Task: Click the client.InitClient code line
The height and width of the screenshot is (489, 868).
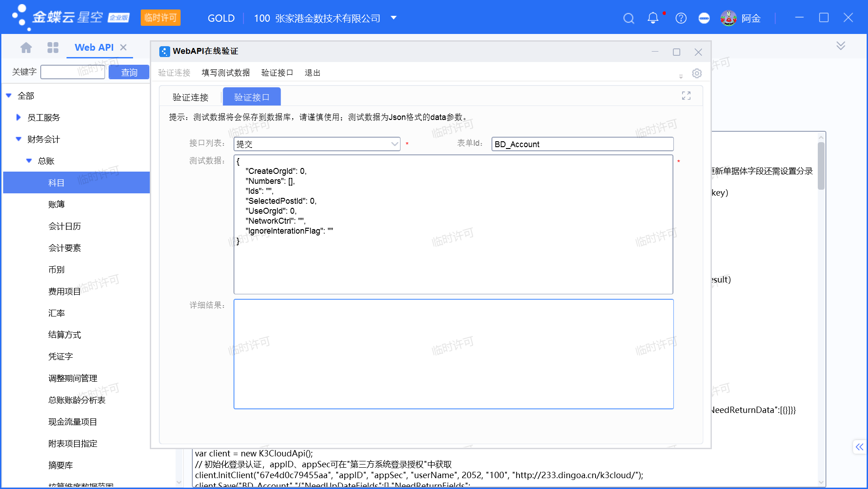Action: click(419, 475)
